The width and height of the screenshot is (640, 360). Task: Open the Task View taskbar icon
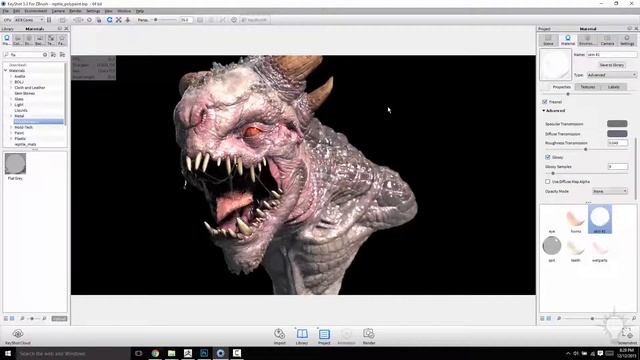[x=139, y=353]
